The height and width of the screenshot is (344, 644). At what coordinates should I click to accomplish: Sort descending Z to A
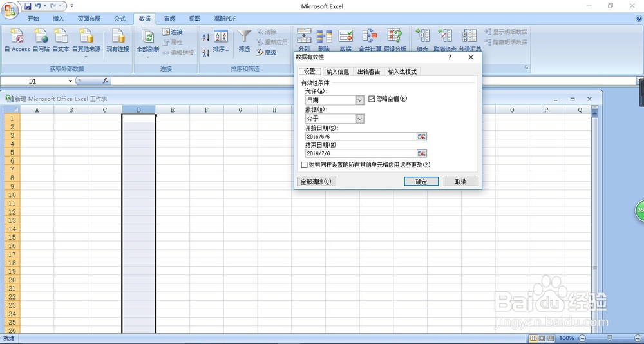coord(206,53)
